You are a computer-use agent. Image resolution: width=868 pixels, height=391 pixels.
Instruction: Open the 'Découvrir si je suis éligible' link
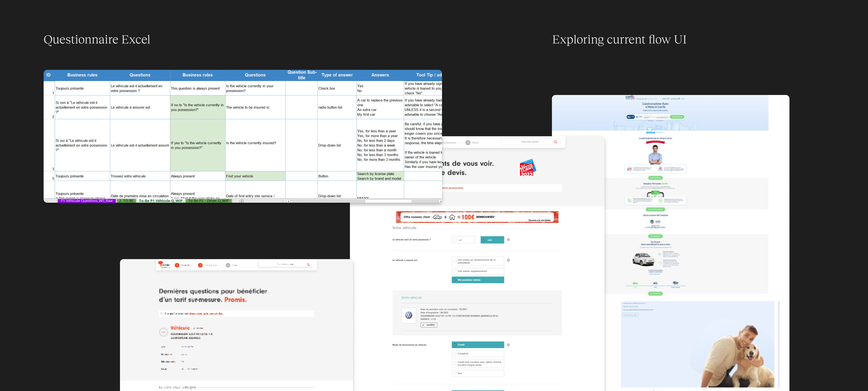539,220
